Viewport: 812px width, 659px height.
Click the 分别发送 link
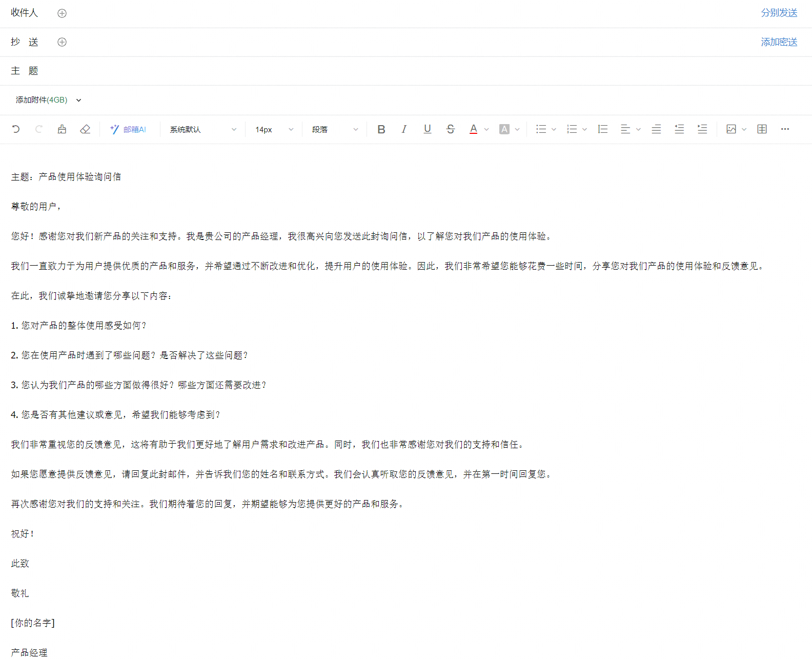[x=779, y=13]
